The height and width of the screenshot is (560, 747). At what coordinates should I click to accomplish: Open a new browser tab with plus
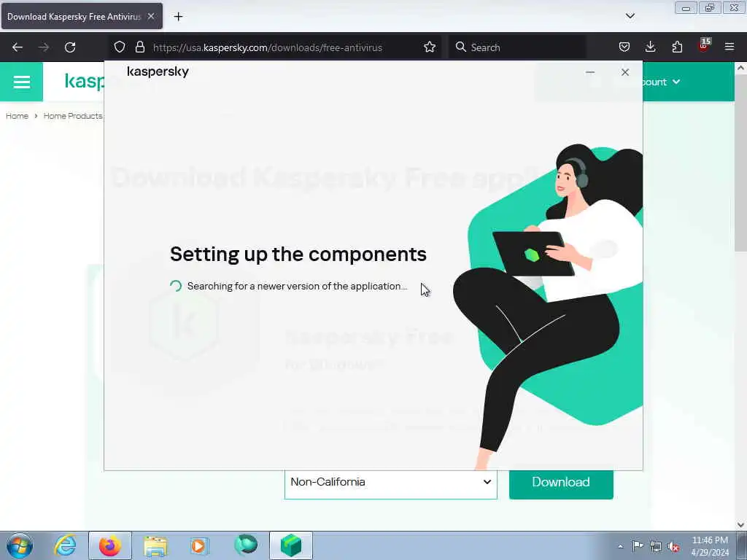178,17
